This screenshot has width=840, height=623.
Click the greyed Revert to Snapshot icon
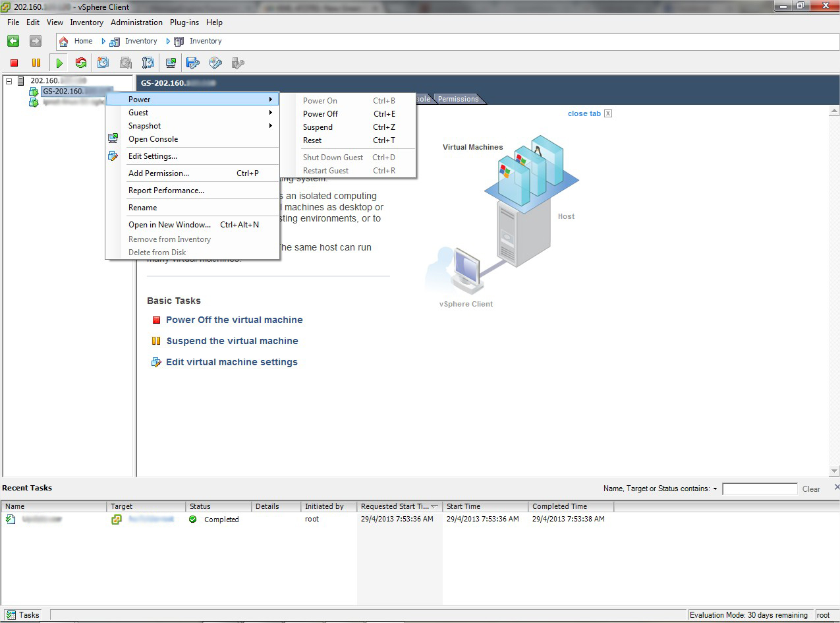[x=126, y=63]
